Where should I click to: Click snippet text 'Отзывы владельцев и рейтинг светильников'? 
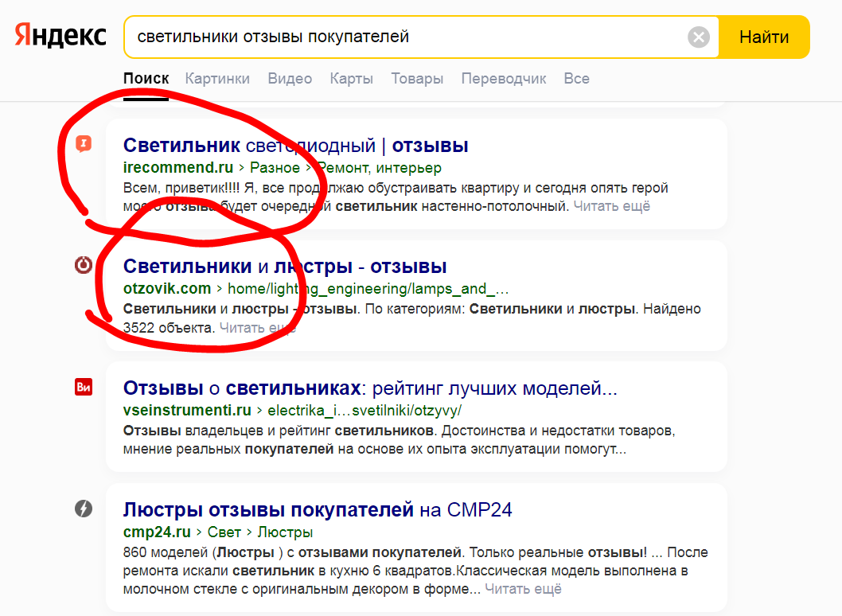[280, 431]
